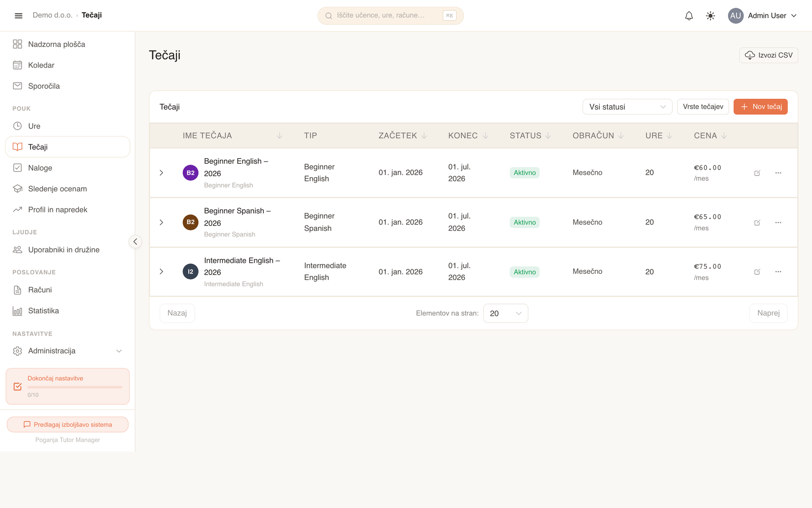Image resolution: width=812 pixels, height=508 pixels.
Task: Click the B2 avatar of Beginner Spanish
Action: pyautogui.click(x=190, y=222)
